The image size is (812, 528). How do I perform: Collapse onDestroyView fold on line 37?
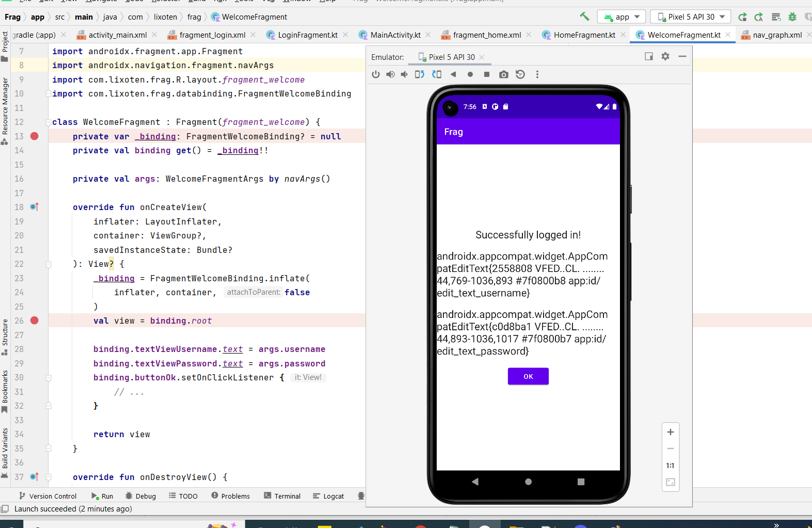[x=49, y=477]
